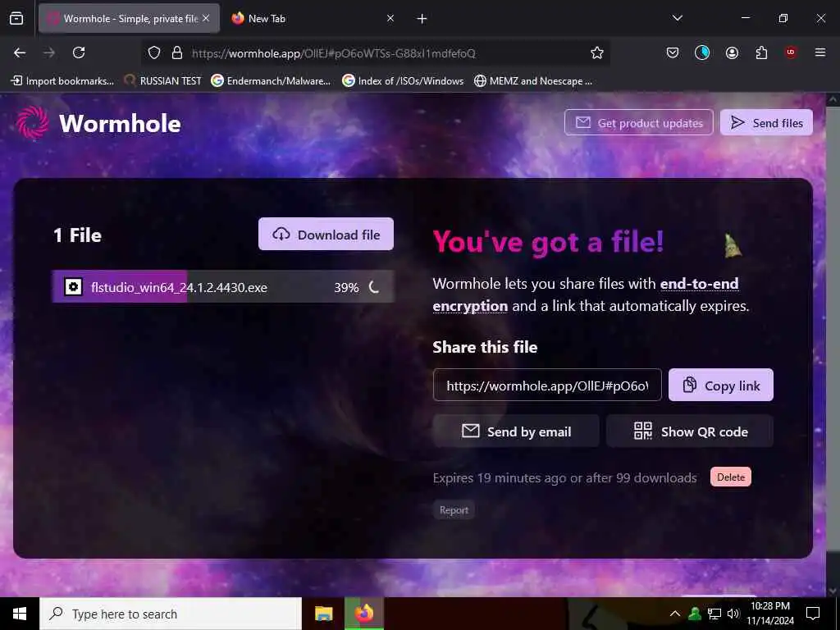Report this file
The image size is (840, 630).
[454, 510]
